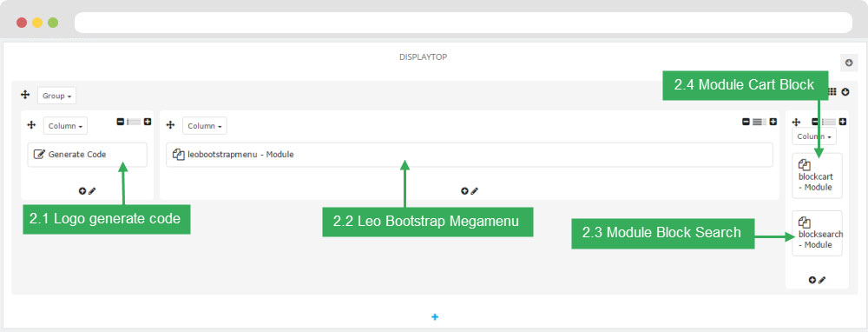Open Column dropdown above leobootstrapmenu module
The width and height of the screenshot is (868, 332).
click(x=204, y=126)
